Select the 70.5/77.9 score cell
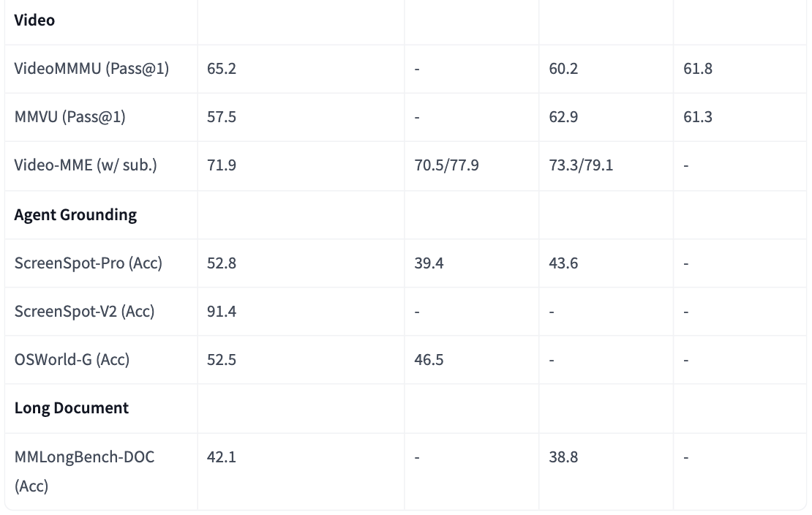812x515 pixels. (x=446, y=165)
